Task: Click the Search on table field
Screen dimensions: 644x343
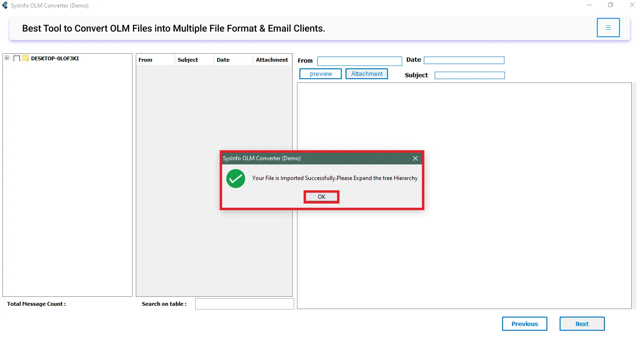Action: point(245,304)
